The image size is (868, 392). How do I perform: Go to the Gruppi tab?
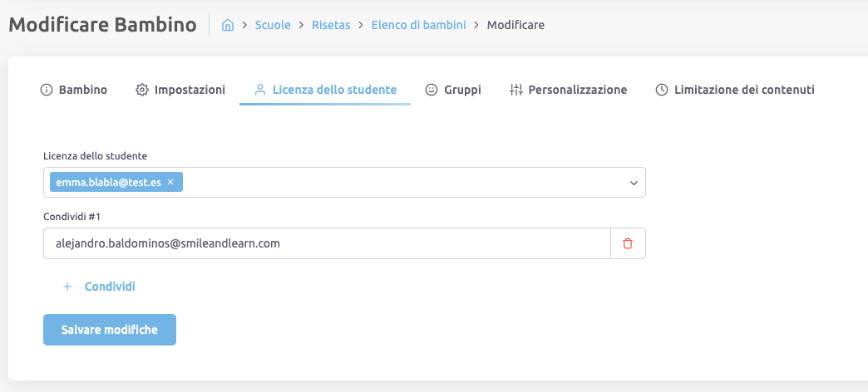[x=462, y=90]
